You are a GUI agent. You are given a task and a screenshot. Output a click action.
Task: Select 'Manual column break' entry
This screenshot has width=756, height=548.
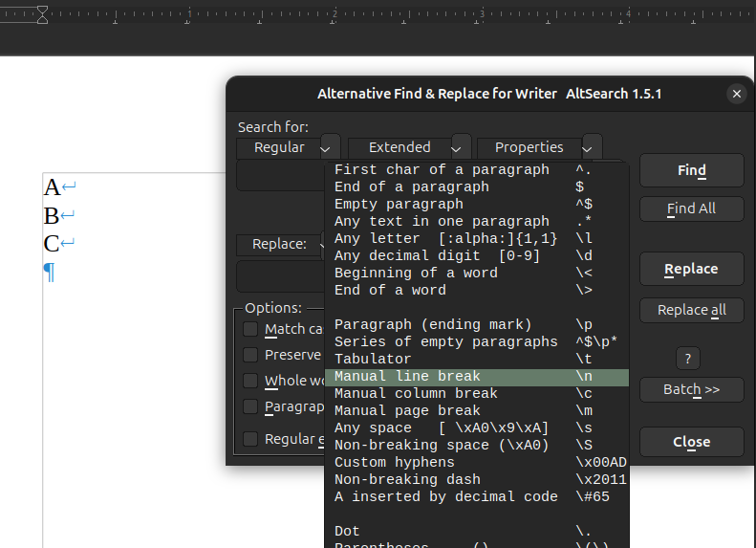click(x=476, y=393)
